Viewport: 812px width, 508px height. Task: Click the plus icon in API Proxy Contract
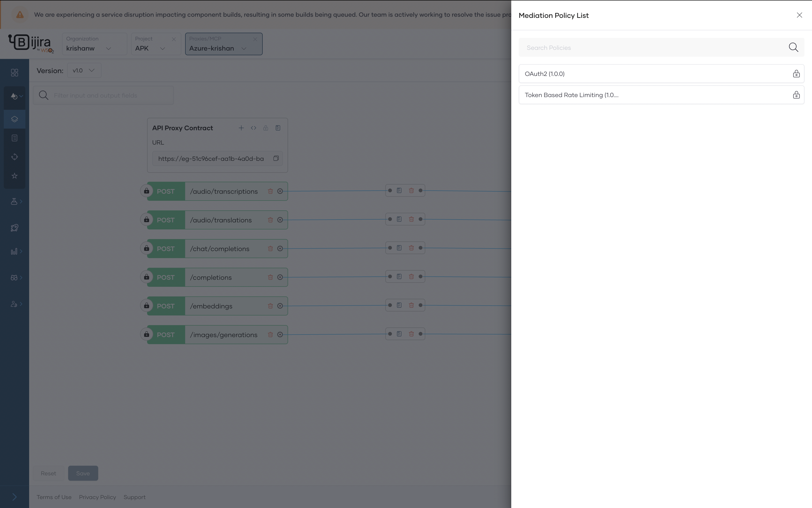(241, 128)
